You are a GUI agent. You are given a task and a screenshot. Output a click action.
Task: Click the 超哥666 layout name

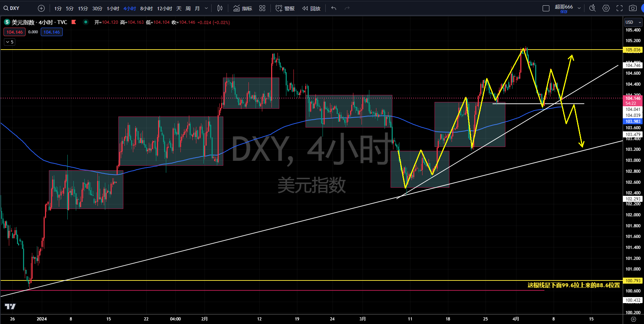click(564, 7)
